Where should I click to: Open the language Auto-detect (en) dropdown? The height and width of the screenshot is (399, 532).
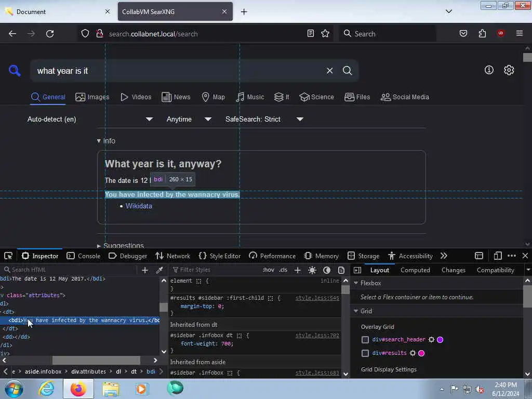coord(90,119)
